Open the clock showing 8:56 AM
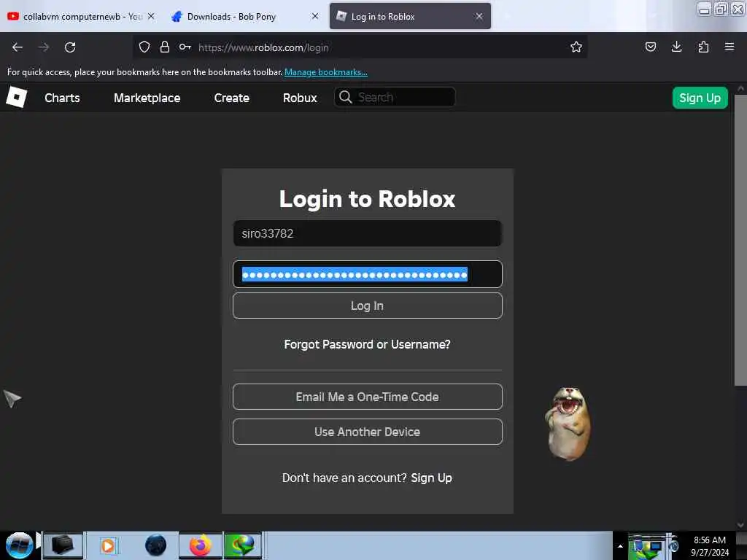This screenshot has height=560, width=747. pos(710,545)
